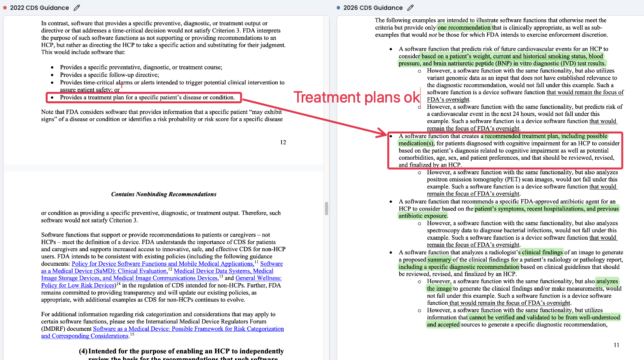644x360 pixels.
Task: Select the red "Treatment plans ok" annotation text
Action: coord(357,97)
